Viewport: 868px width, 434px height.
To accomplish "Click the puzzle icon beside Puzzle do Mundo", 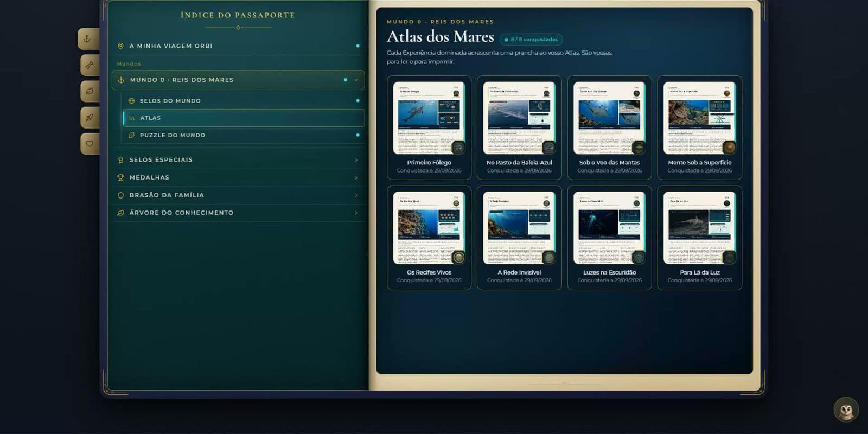I will click(131, 135).
